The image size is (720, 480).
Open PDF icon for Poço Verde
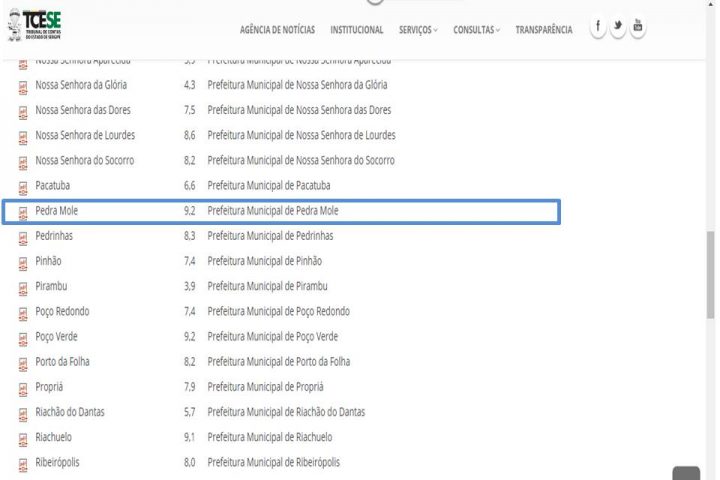(x=22, y=338)
